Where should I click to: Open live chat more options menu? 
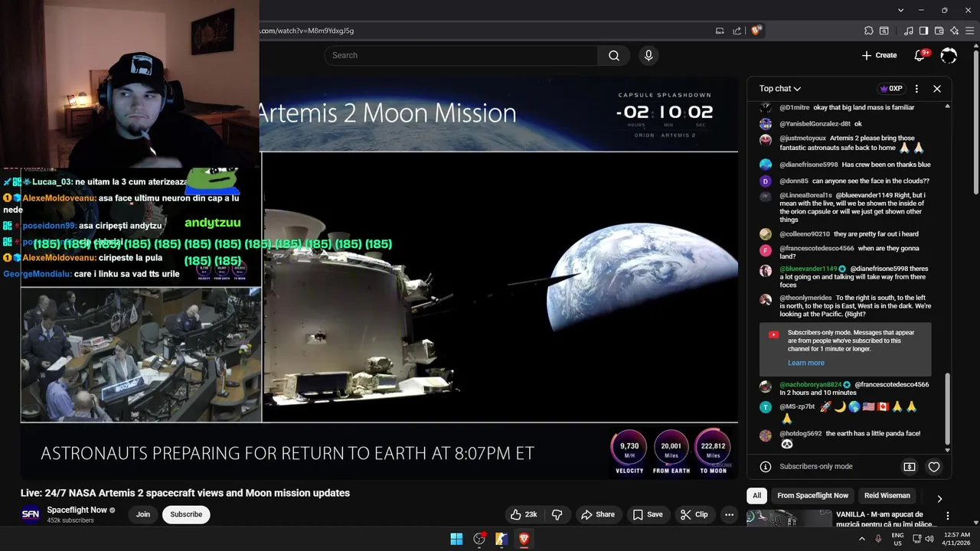pos(916,89)
